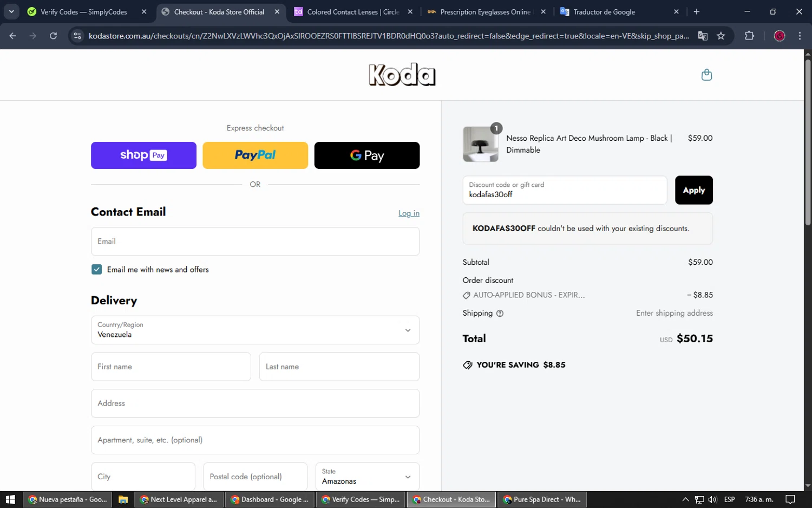
Task: Click the Apartment, suite, etc. field
Action: (255, 440)
